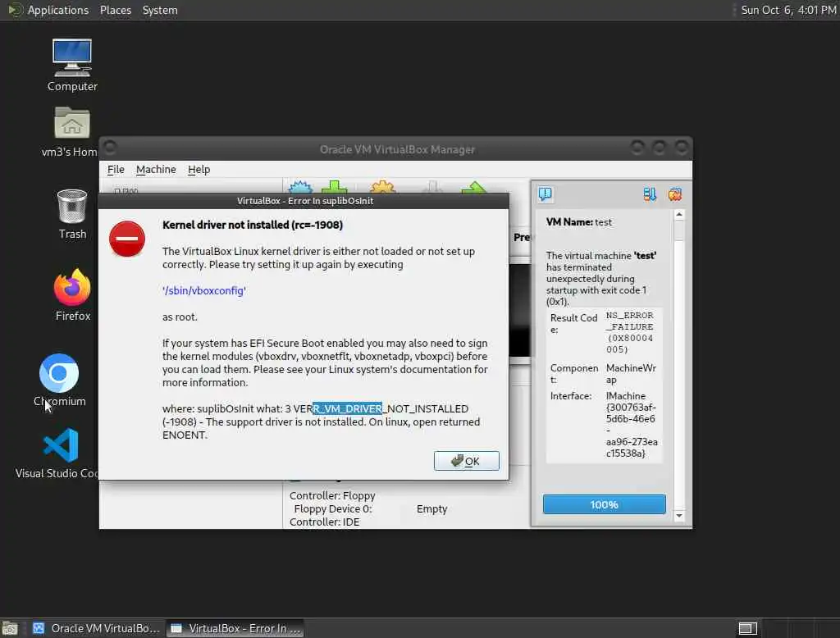840x638 pixels.
Task: Open vm3's Home folder desktop icon
Action: point(71,132)
